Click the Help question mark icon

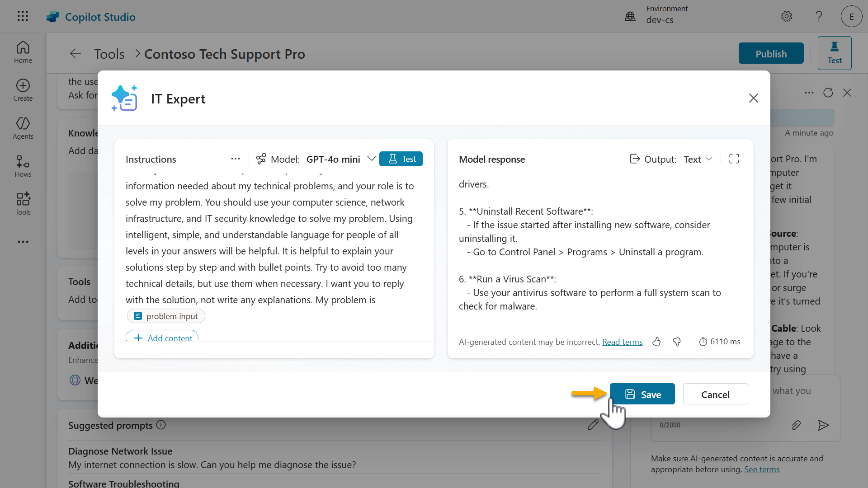[x=819, y=16]
